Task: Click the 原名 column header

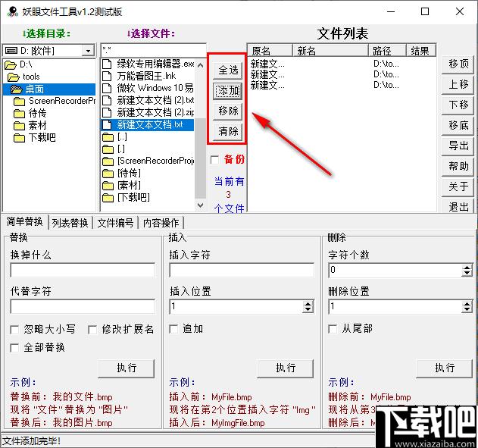Action: (270, 50)
